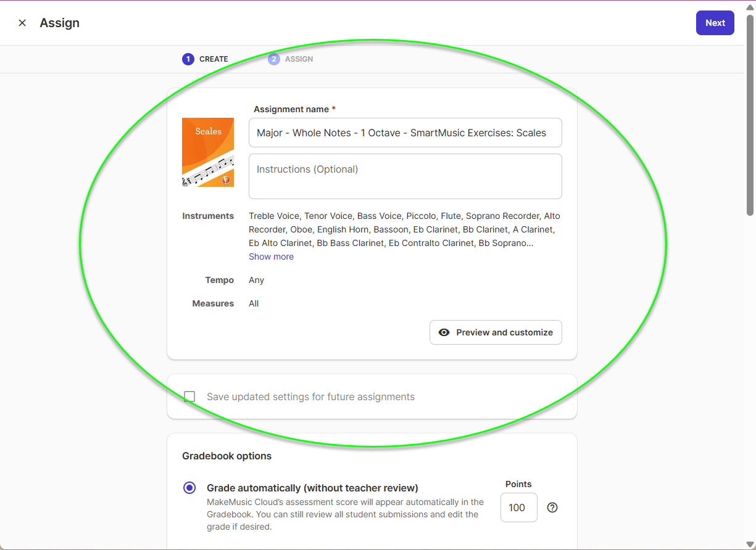756x550 pixels.
Task: Open Preview and customize
Action: tap(496, 332)
